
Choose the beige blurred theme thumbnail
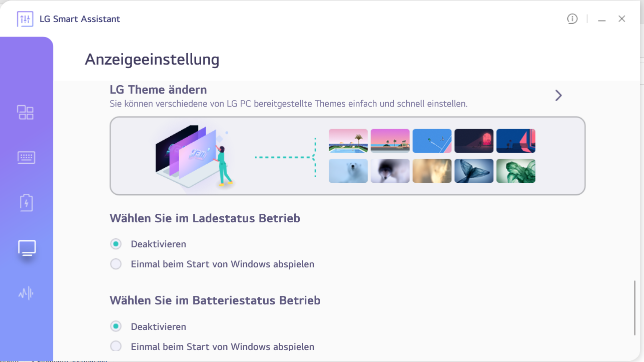432,171
